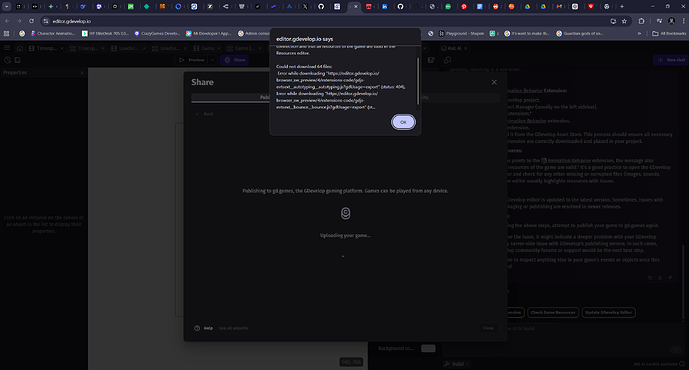Switch to the Game scene tab
This screenshot has width=689, height=370.
(207, 48)
